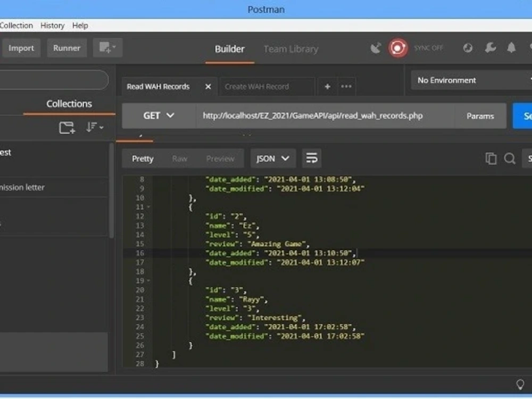The width and height of the screenshot is (532, 399).
Task: Click the "level": "5" line
Action: point(232,235)
